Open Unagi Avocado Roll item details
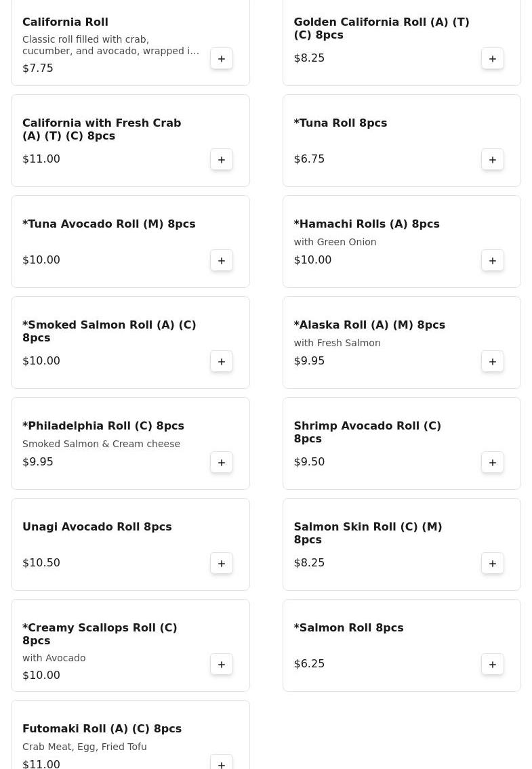Screen dimensions: 532x769 tap(97, 527)
